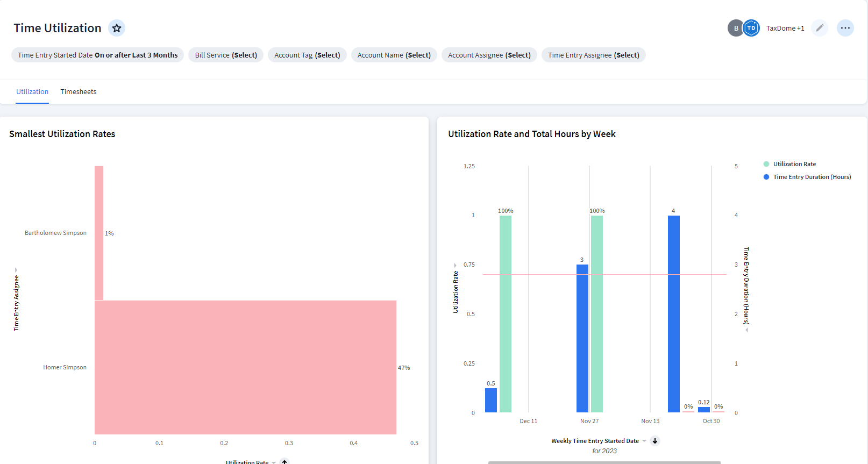Click the pencil edit dashboard icon
The image size is (868, 464).
(x=820, y=28)
